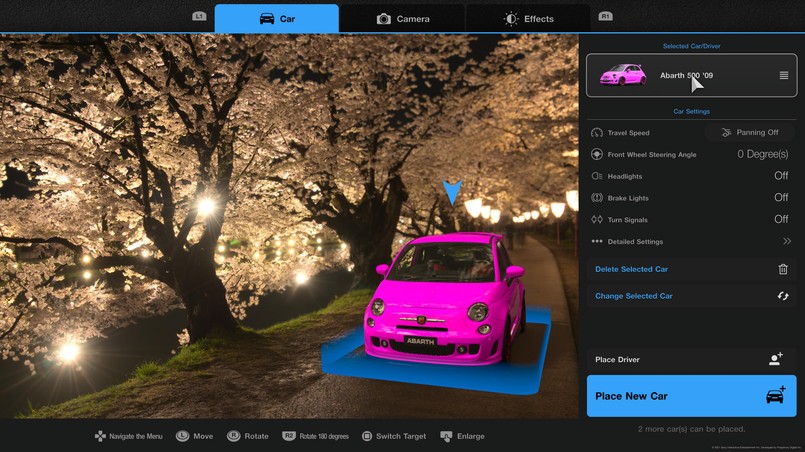Click the R2 Rotate 180 degrees icon
Screen dimensions: 805x452
point(289,436)
